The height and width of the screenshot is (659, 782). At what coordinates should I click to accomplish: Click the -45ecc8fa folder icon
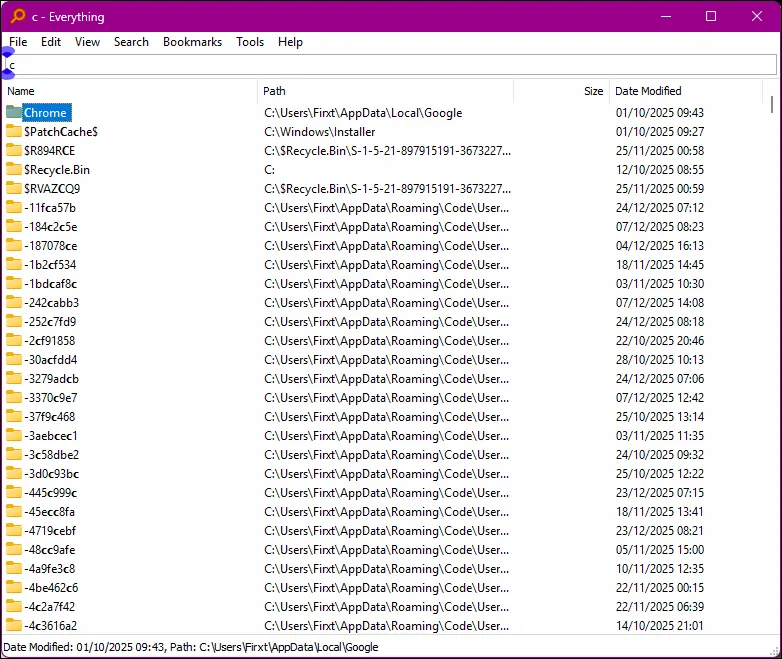pyautogui.click(x=14, y=510)
